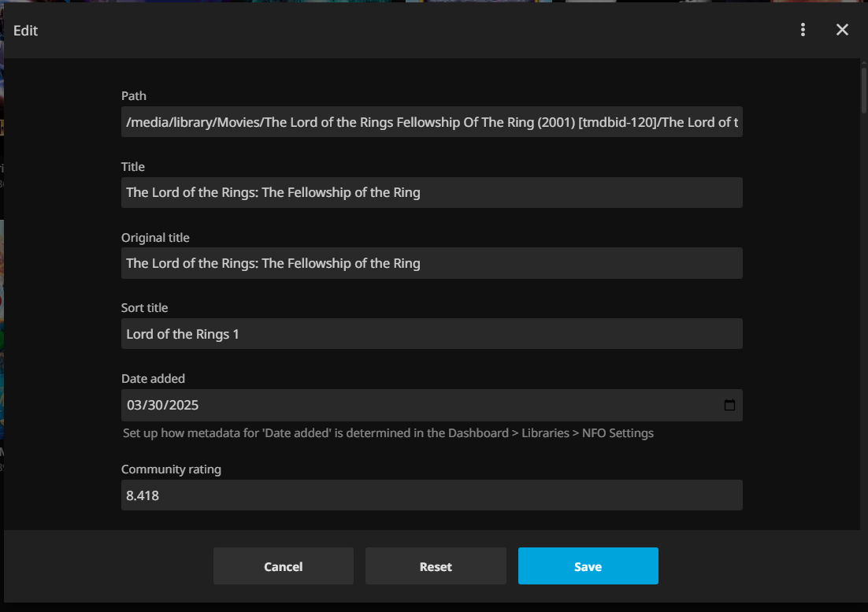868x612 pixels.
Task: Select the Sort title field
Action: (x=432, y=334)
